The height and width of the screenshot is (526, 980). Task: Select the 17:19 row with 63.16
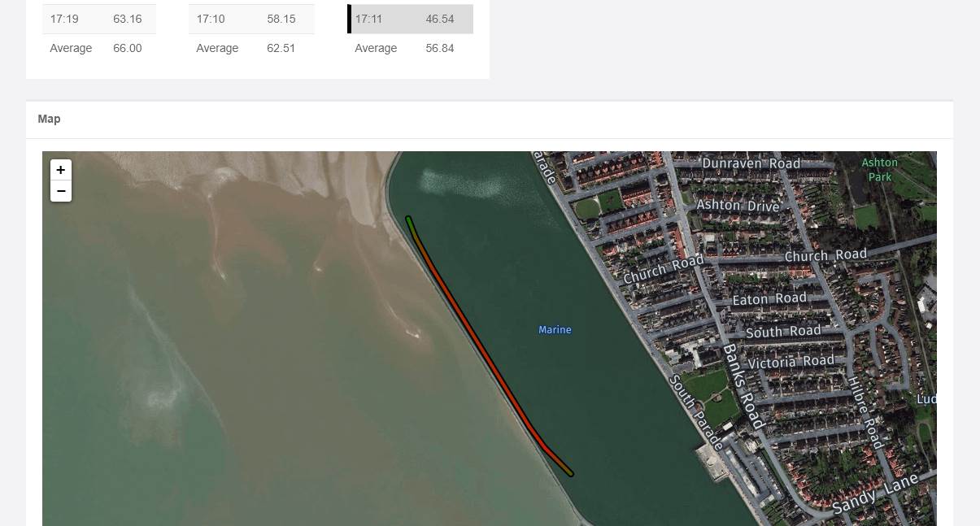tap(98, 19)
